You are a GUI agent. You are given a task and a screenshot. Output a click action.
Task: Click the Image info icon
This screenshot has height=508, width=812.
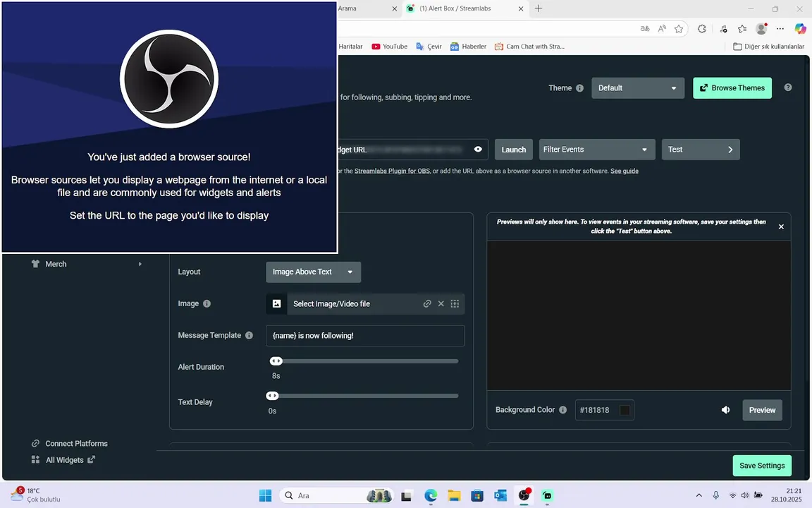(207, 304)
